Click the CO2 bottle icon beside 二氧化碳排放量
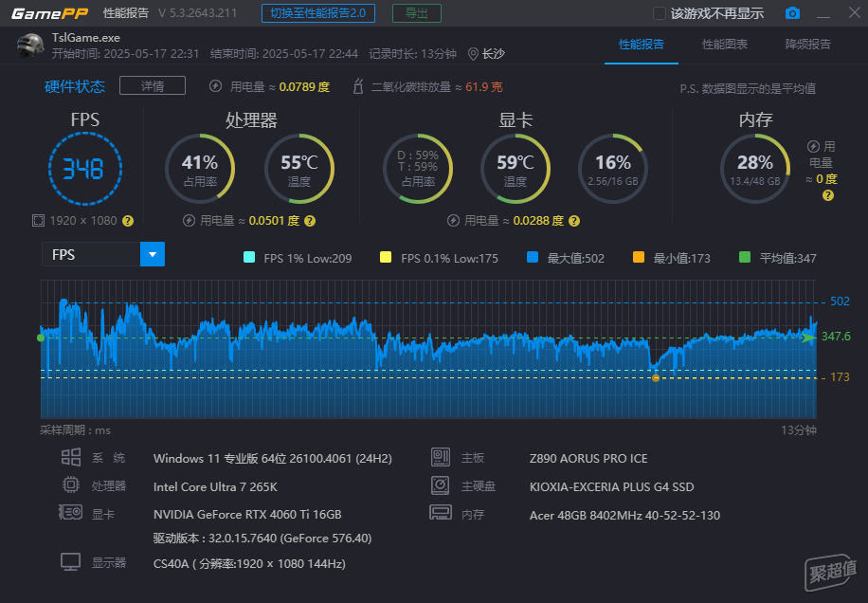 point(358,86)
